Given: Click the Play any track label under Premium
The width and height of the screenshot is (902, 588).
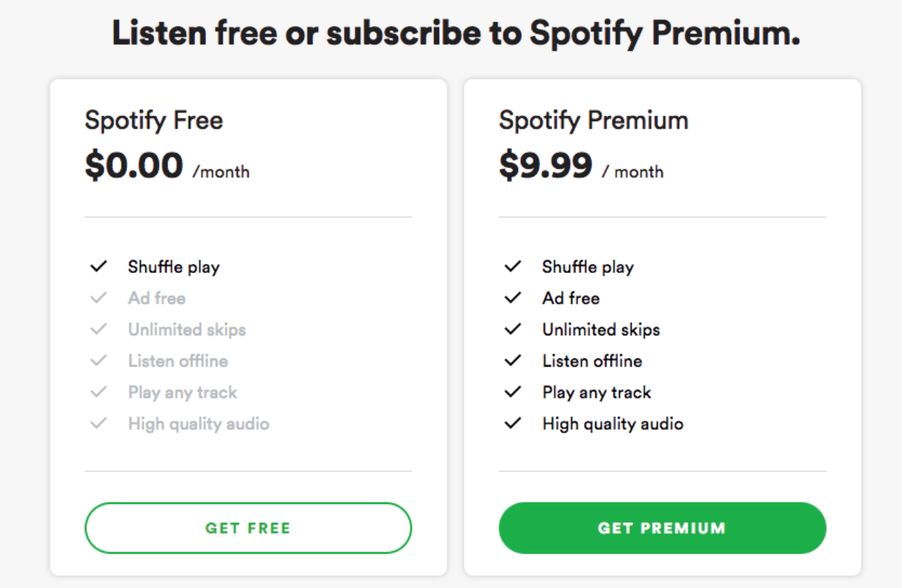Looking at the screenshot, I should tap(597, 393).
